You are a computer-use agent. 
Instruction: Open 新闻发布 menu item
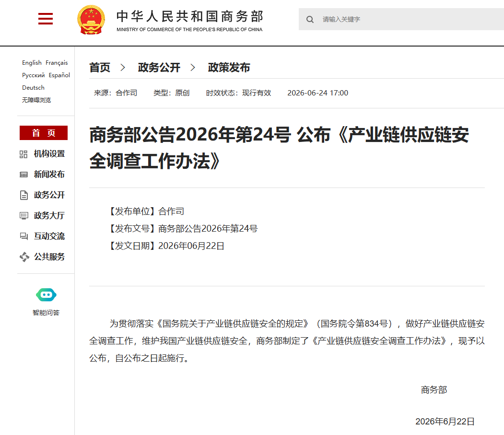pyautogui.click(x=49, y=175)
